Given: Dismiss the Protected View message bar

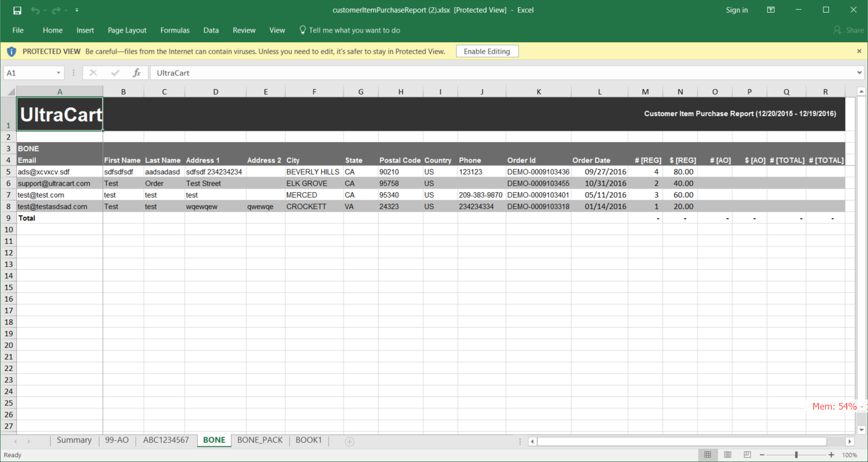Looking at the screenshot, I should pyautogui.click(x=860, y=51).
